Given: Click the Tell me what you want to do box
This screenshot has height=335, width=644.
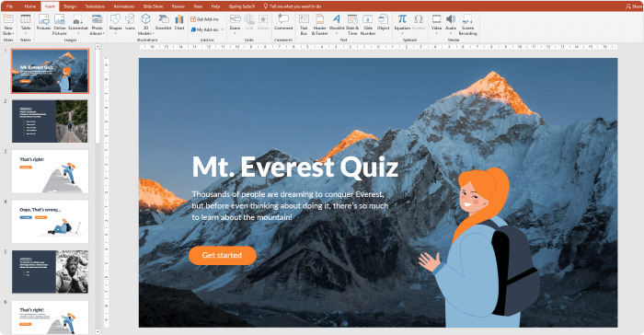Looking at the screenshot, I should pos(292,6).
